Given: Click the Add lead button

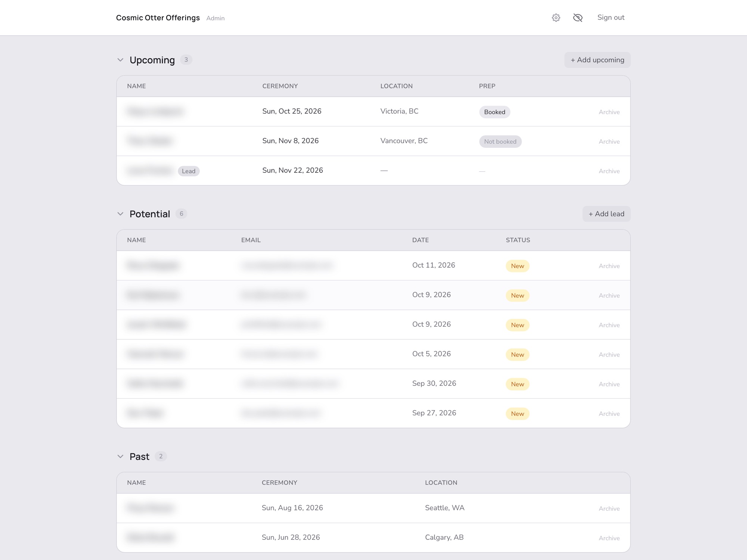Looking at the screenshot, I should [x=606, y=214].
